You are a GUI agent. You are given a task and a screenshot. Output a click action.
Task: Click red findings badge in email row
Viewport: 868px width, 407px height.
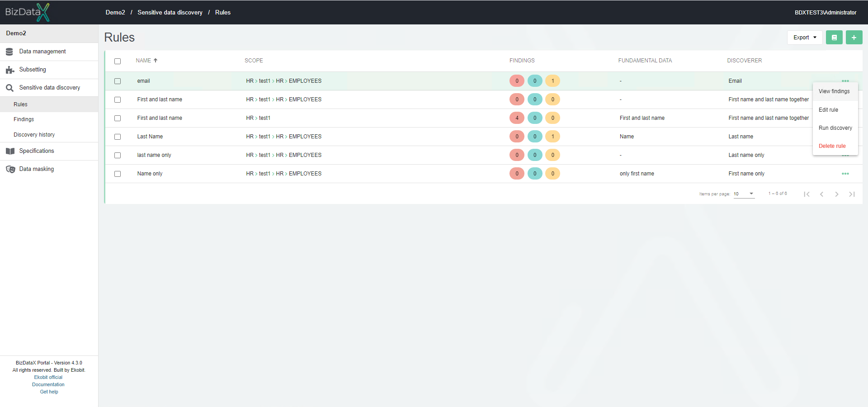pyautogui.click(x=517, y=81)
